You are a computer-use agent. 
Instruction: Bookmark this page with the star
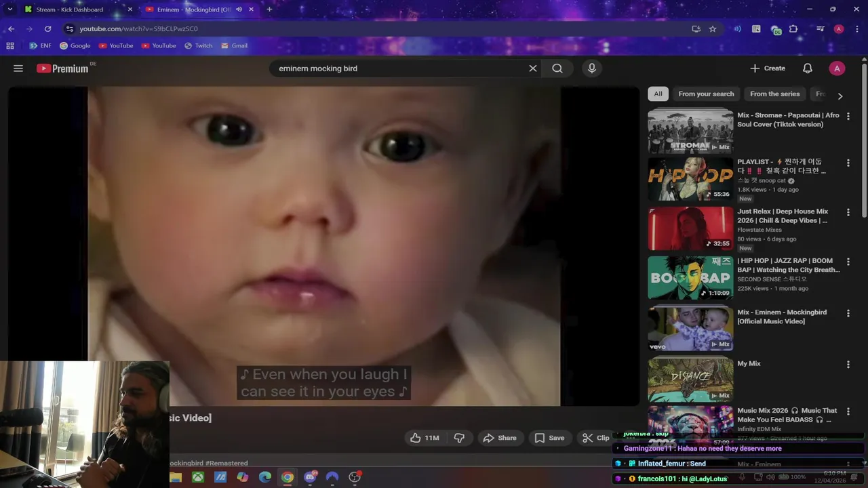713,29
